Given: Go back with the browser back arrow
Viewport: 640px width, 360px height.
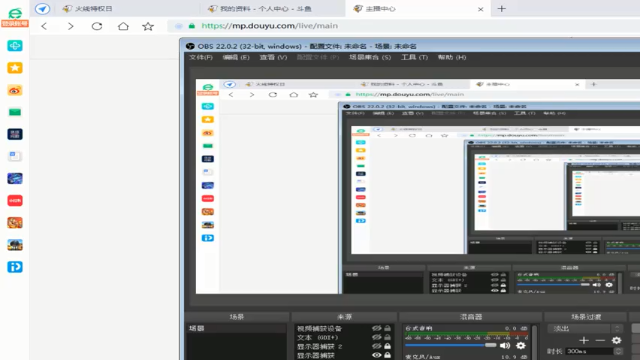Looking at the screenshot, I should click(44, 26).
